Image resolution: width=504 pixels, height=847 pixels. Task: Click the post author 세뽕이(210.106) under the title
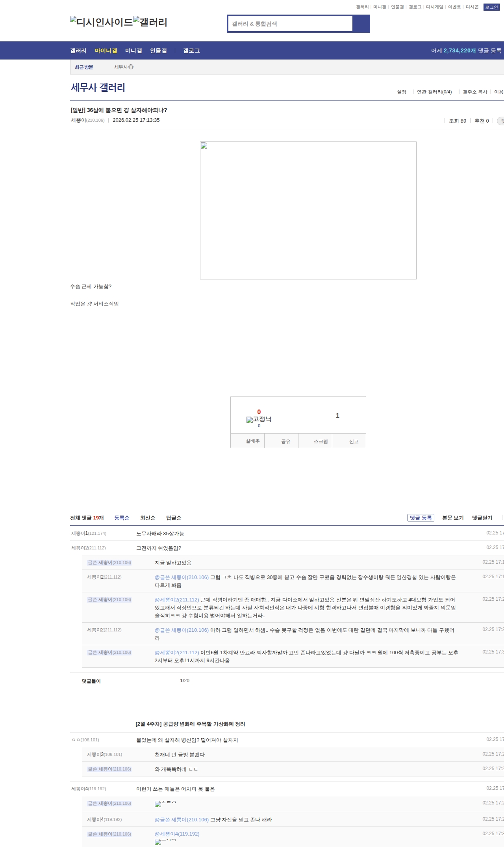point(88,120)
